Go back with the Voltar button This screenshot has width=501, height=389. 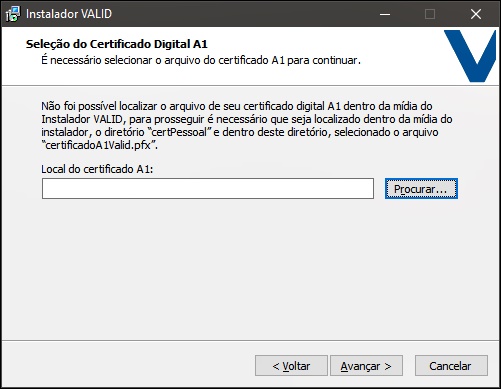tap(291, 366)
